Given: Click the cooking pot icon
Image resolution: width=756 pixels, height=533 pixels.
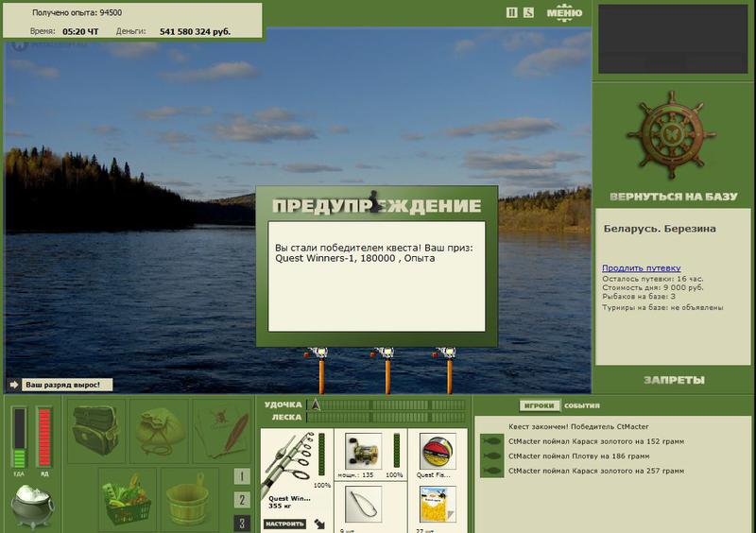Looking at the screenshot, I should pyautogui.click(x=32, y=507).
